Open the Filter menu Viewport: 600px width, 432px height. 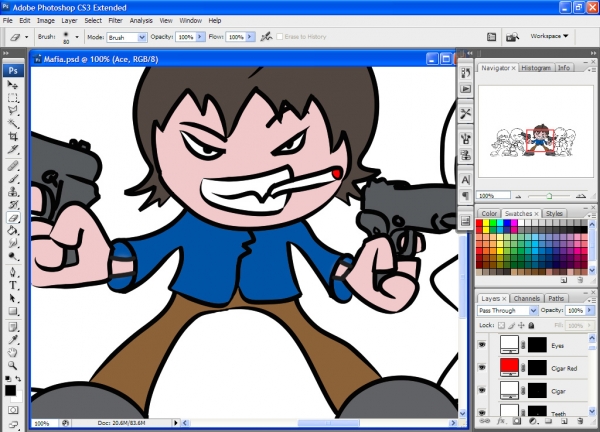click(115, 21)
